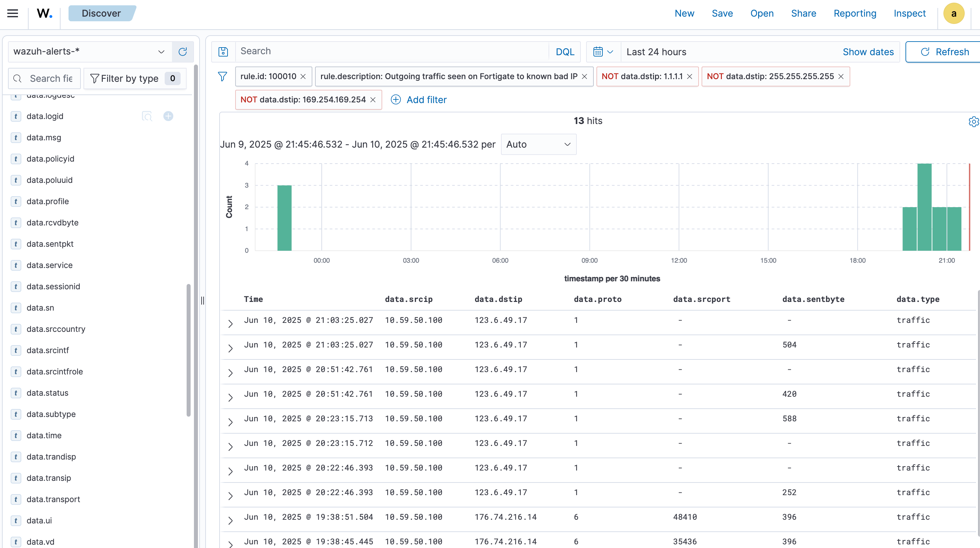Expand the 19:38:51.504 document row
Screen dimensions: 980x548
230,521
